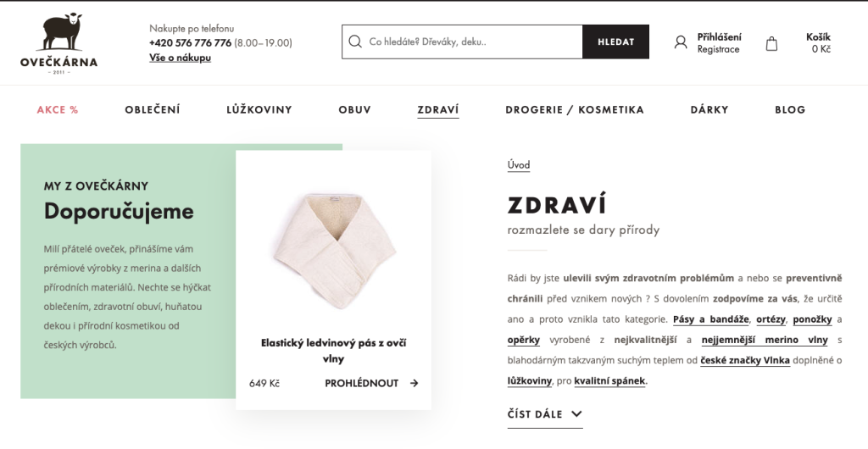Expand the Číst dále chevron

576,414
